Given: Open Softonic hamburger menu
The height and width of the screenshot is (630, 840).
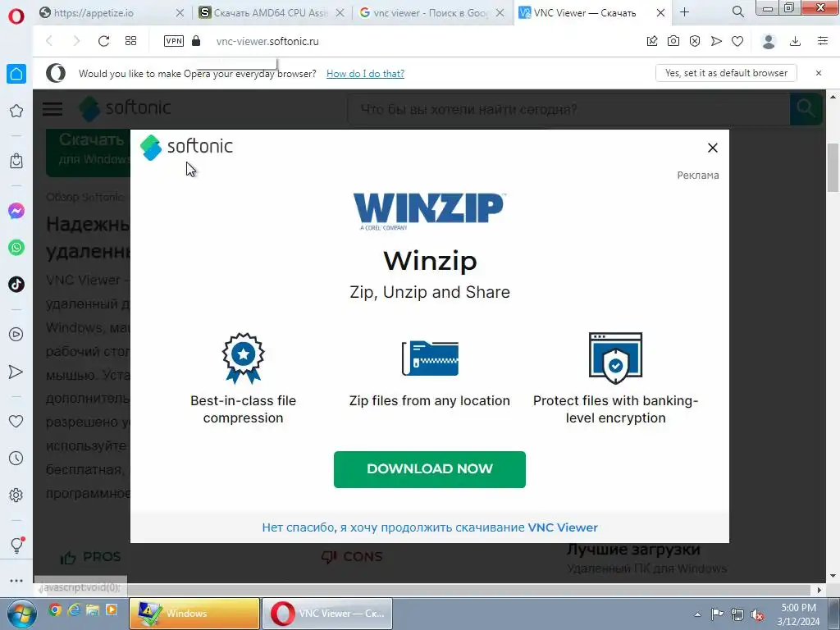Looking at the screenshot, I should pos(52,109).
